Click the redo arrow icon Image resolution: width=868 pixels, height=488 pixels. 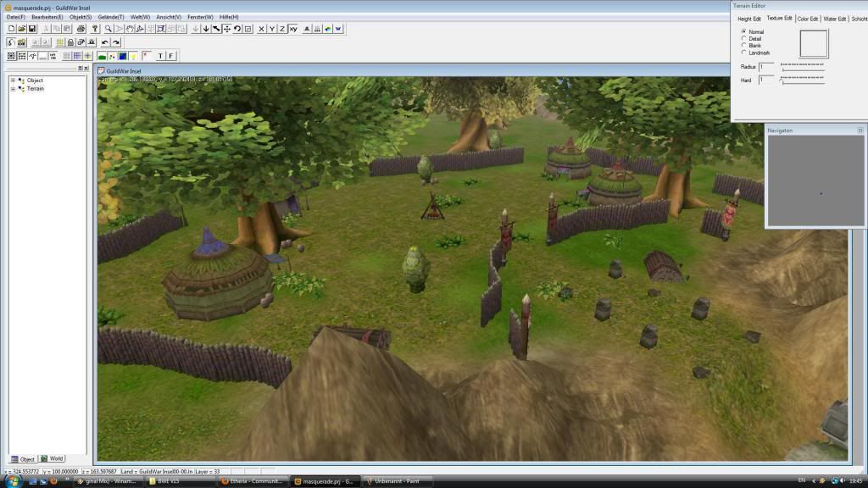(x=115, y=42)
